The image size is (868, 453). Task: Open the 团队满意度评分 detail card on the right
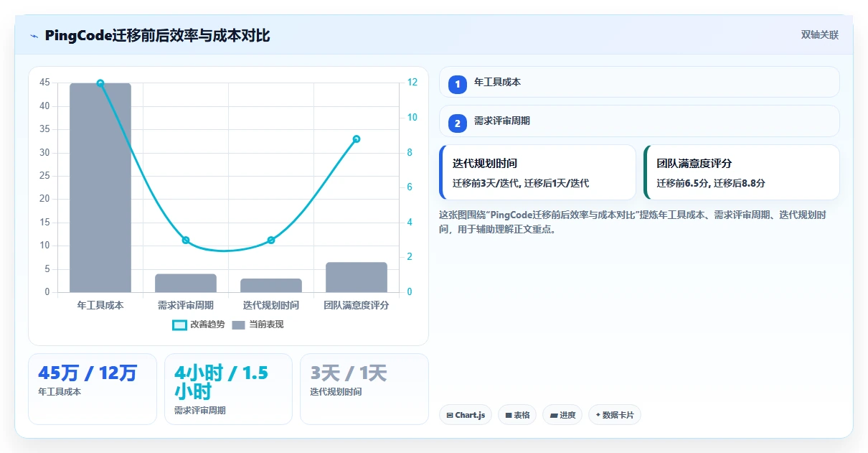pos(742,172)
